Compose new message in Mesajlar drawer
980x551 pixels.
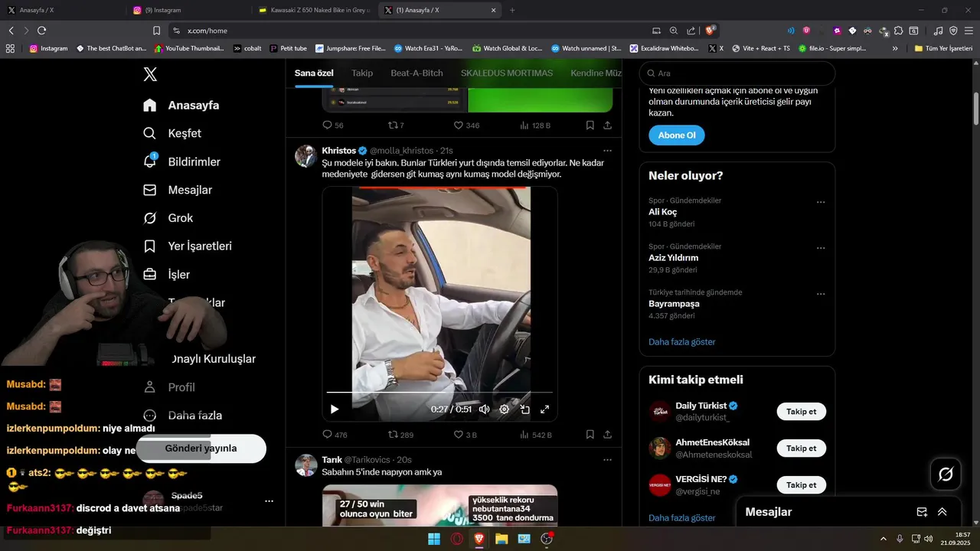[922, 512]
